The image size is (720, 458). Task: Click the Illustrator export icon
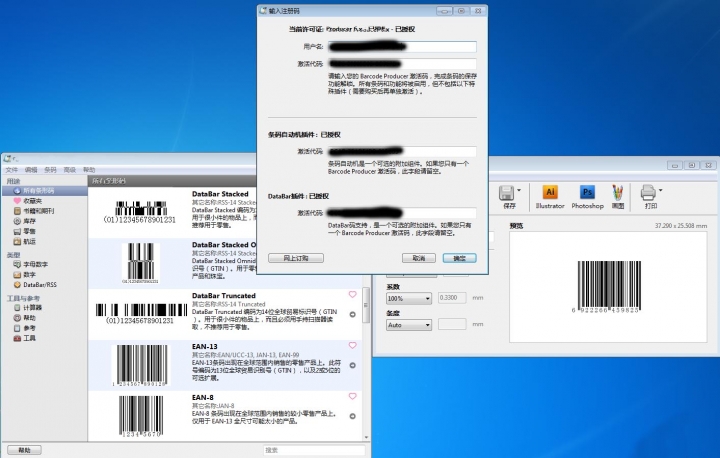coord(549,191)
